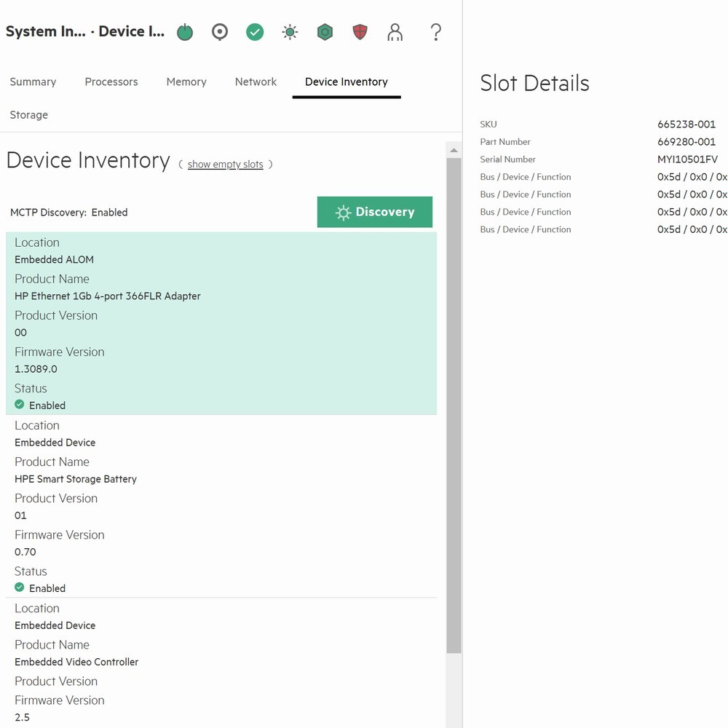Select the Network tab

256,82
